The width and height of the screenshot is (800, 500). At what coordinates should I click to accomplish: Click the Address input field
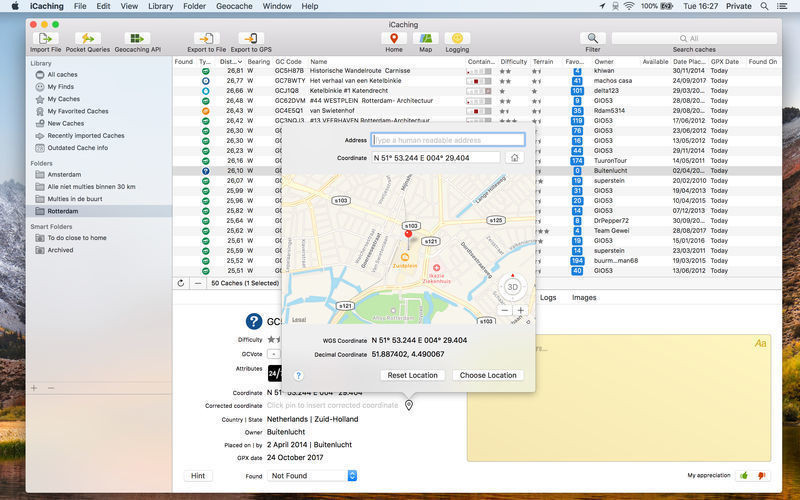coord(448,140)
